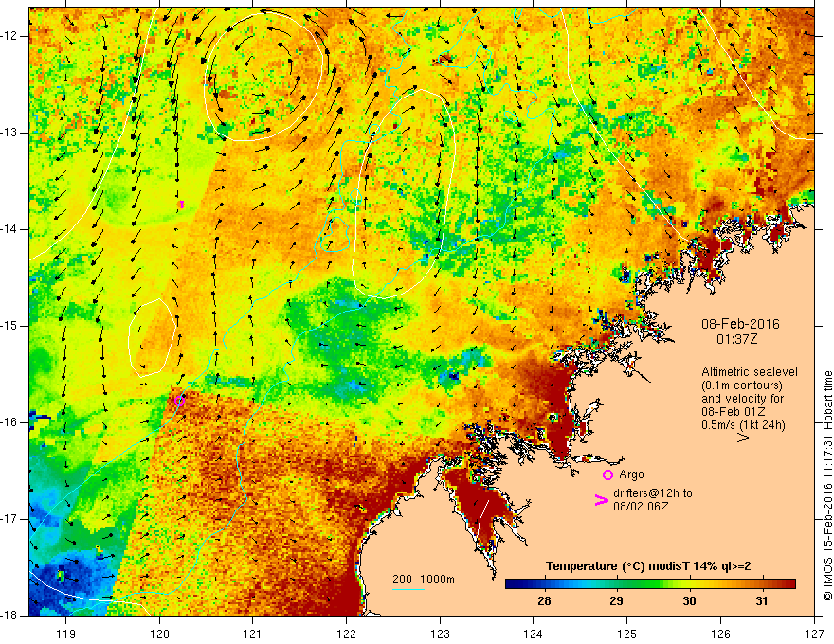Click the '200 1000m' depth label
Viewport: 834px width, 644px height.
tap(424, 580)
